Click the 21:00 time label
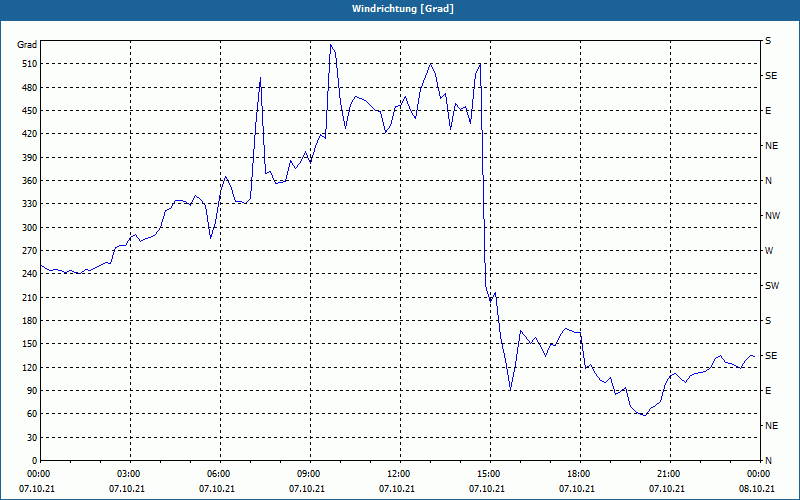The width and height of the screenshot is (800, 500). tap(669, 474)
